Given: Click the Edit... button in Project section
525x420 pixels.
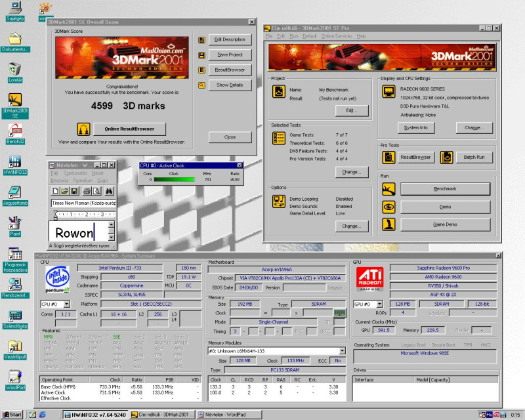Looking at the screenshot, I should [352, 110].
